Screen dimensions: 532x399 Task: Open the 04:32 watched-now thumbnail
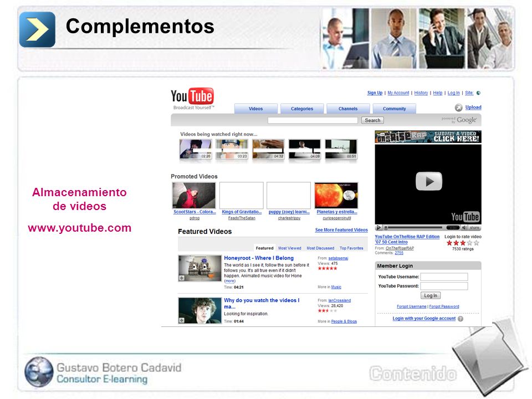point(268,149)
